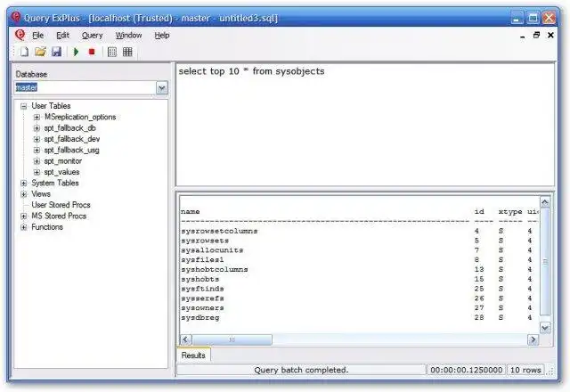Click the elapsed time 00:00:00.1250000 status cell
Viewport: 570px width, 392px height.
pyautogui.click(x=466, y=371)
